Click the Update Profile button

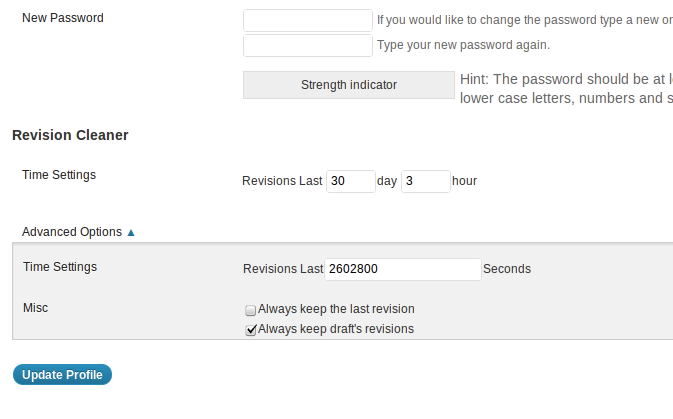click(62, 375)
